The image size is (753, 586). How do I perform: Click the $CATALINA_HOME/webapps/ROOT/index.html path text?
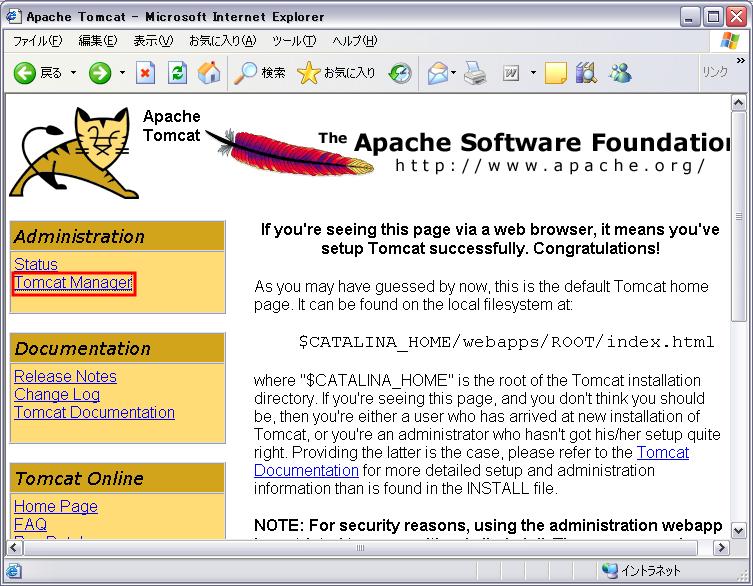coord(506,342)
